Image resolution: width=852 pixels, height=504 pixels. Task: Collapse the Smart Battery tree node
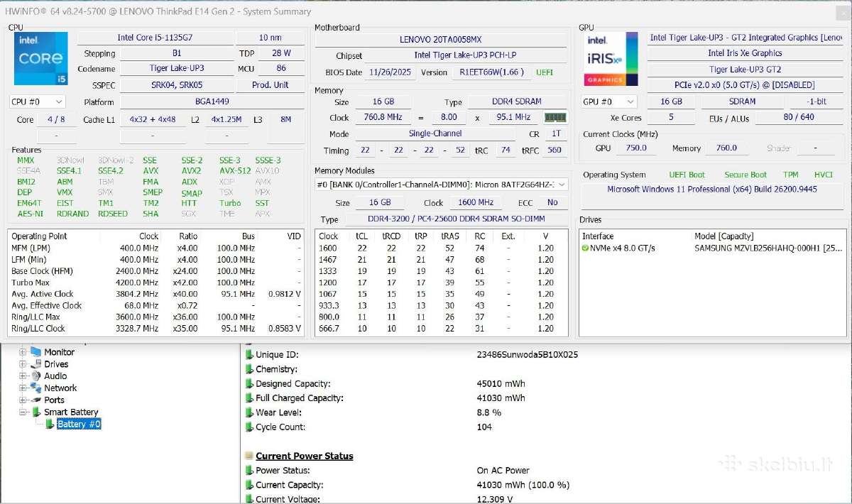[23, 412]
